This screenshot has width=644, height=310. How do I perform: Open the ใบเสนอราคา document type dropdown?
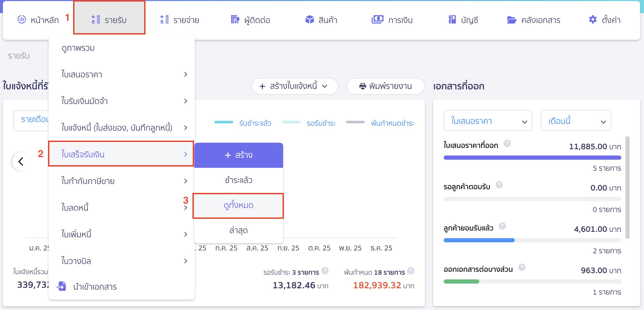(488, 121)
